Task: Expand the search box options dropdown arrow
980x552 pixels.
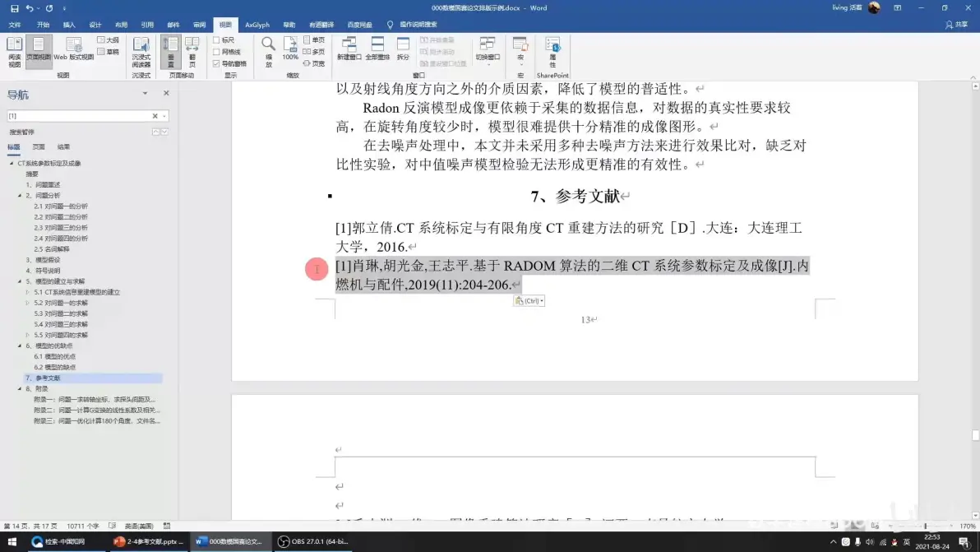Action: click(164, 116)
